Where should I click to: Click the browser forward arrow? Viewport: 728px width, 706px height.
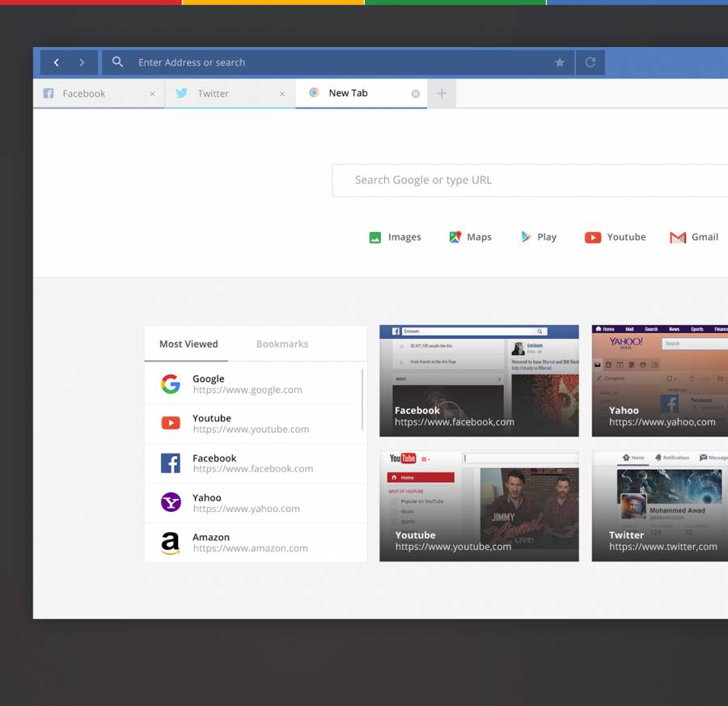(82, 62)
